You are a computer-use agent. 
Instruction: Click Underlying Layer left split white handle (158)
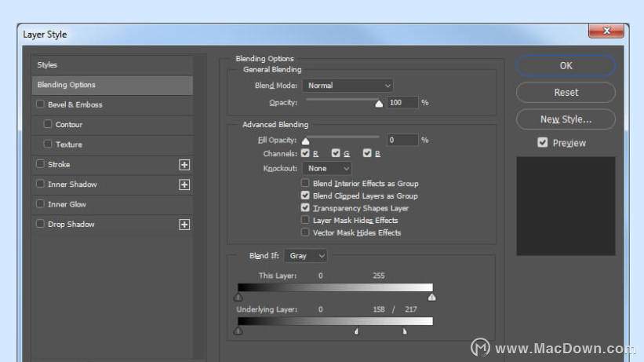click(356, 331)
